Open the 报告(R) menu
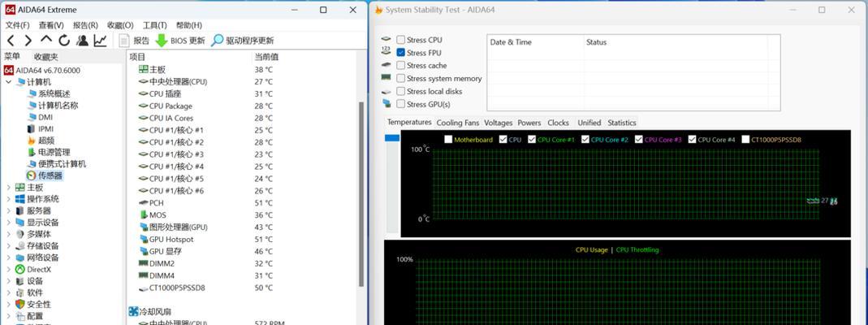Viewport: 868px width, 325px height. pyautogui.click(x=85, y=25)
